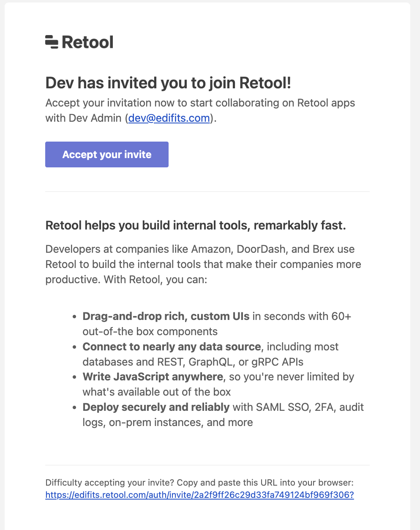Click the 'Accept your invitation now' paragraph

click(200, 110)
